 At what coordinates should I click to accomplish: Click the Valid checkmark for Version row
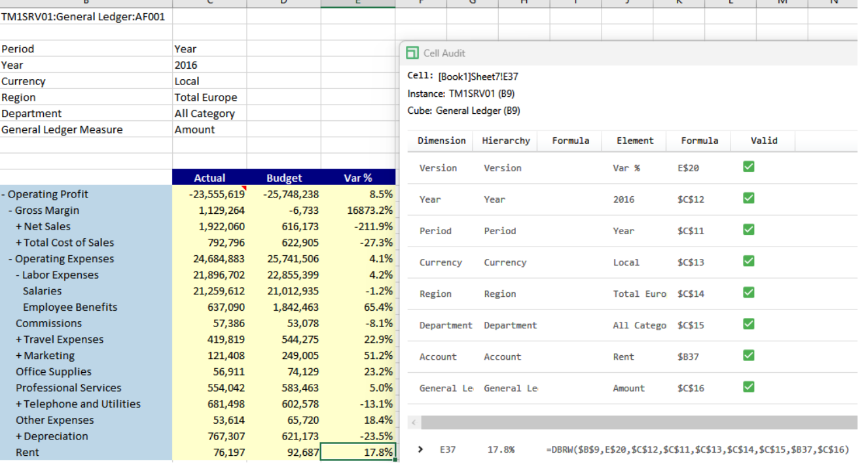(x=749, y=167)
